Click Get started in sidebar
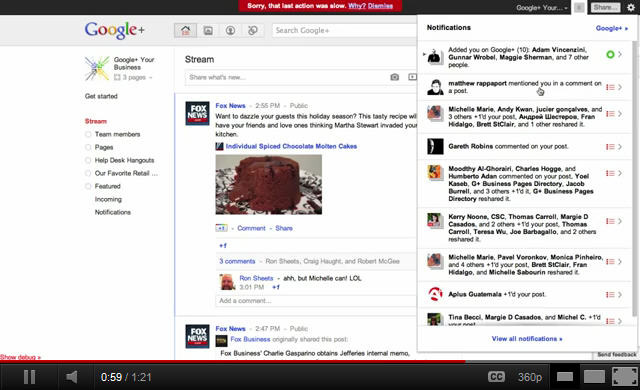Image resolution: width=640 pixels, height=390 pixels. pos(101,96)
